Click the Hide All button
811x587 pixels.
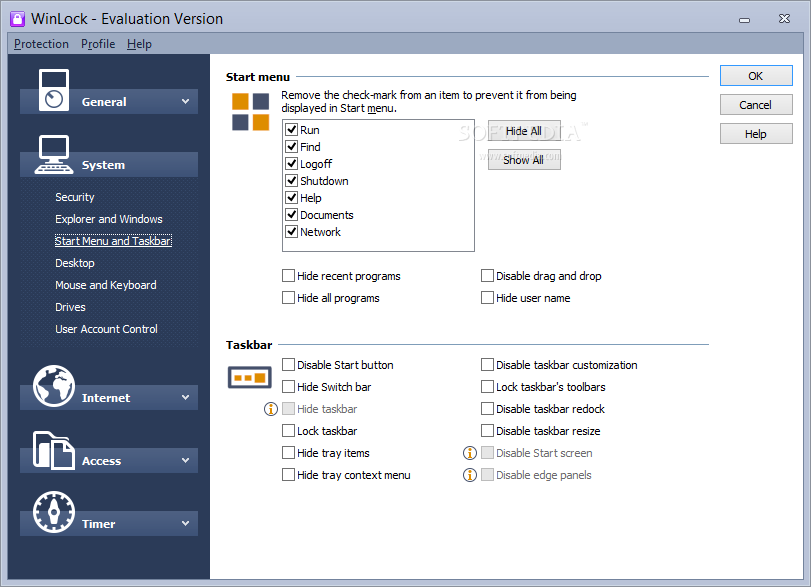(524, 131)
